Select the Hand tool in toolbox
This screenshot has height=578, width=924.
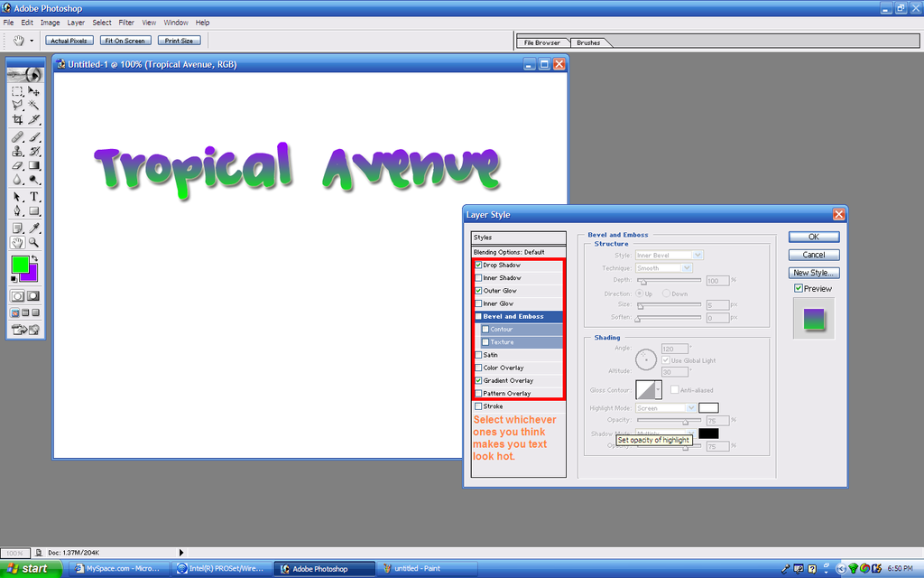pyautogui.click(x=18, y=242)
